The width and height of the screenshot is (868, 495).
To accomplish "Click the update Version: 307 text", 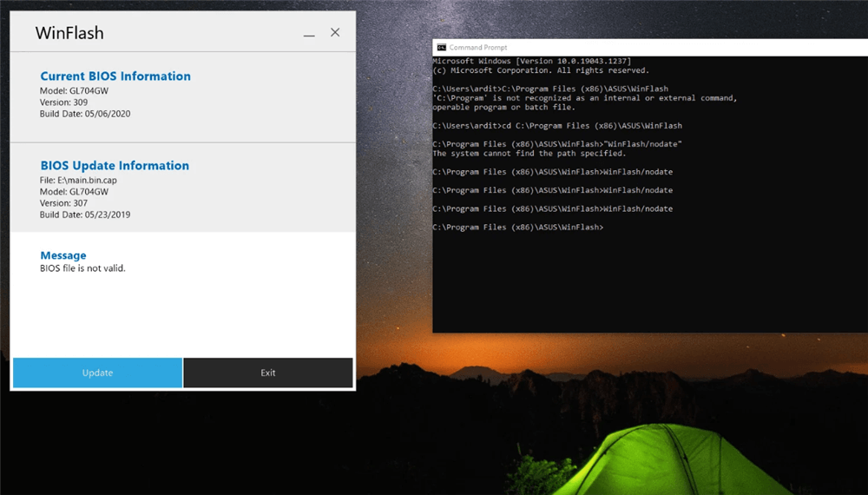I will 63,203.
